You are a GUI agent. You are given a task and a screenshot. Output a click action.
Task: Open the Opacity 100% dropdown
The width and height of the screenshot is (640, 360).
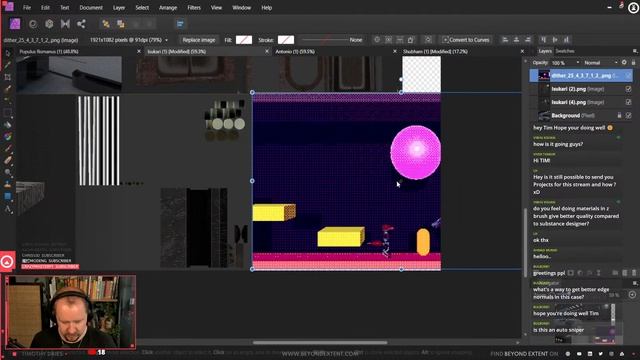click(565, 63)
